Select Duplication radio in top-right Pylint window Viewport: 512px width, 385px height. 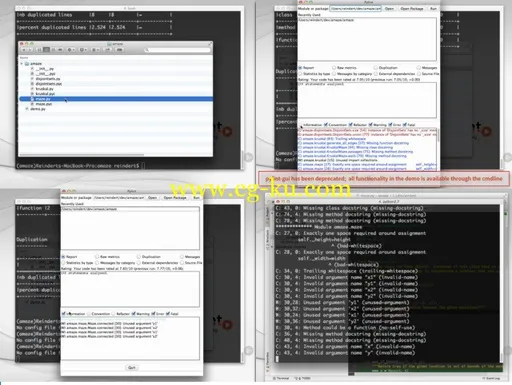coord(375,68)
